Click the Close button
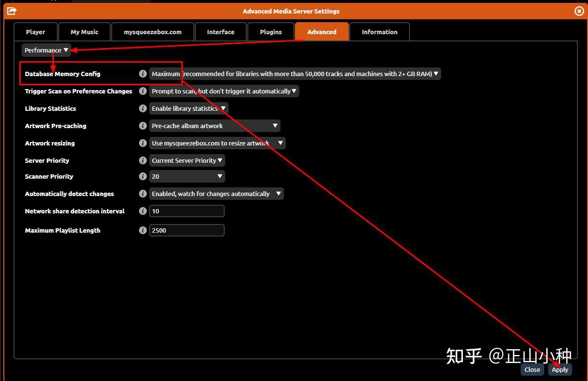The height and width of the screenshot is (381, 588). [x=532, y=369]
